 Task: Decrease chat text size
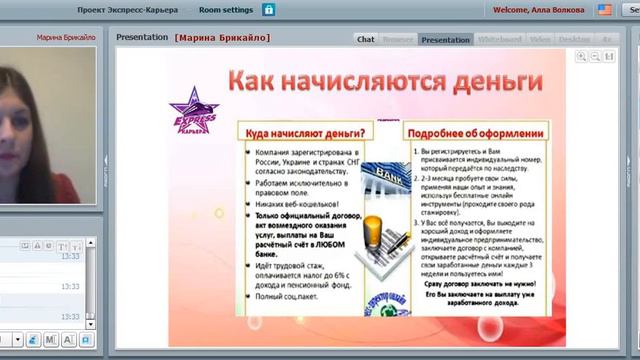click(x=76, y=247)
